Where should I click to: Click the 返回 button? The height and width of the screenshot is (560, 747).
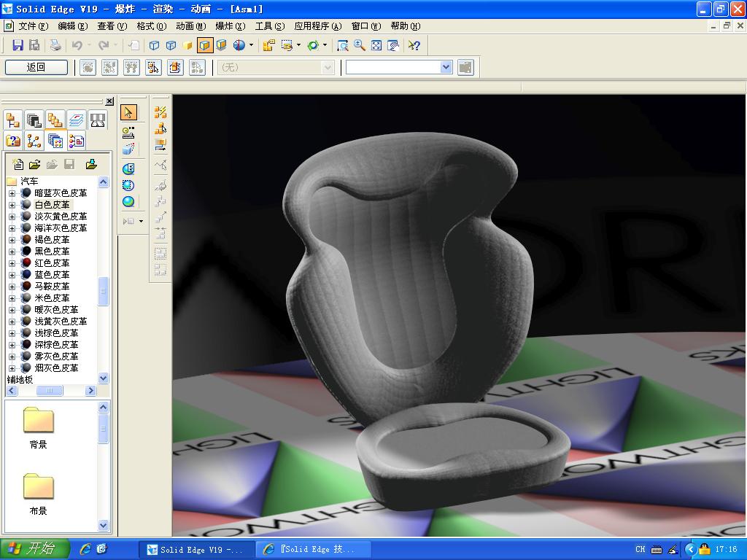36,67
